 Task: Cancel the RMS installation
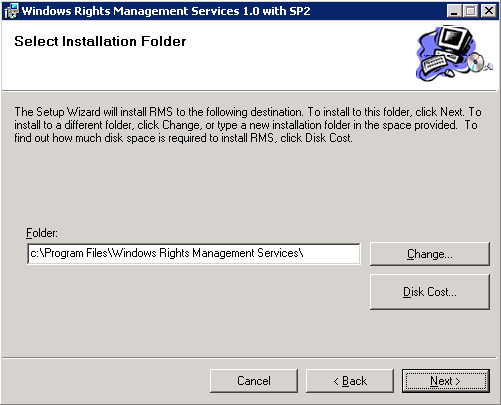click(254, 381)
